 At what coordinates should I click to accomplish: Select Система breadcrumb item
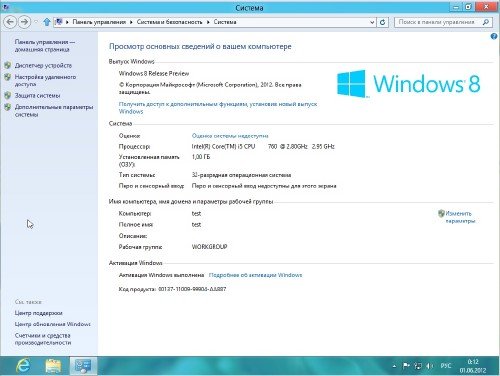pos(225,22)
